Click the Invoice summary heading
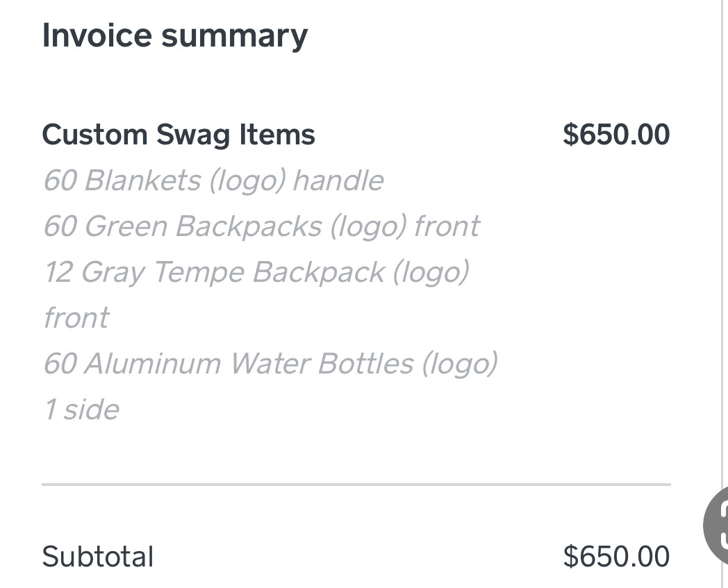This screenshot has width=728, height=588. pyautogui.click(x=174, y=35)
